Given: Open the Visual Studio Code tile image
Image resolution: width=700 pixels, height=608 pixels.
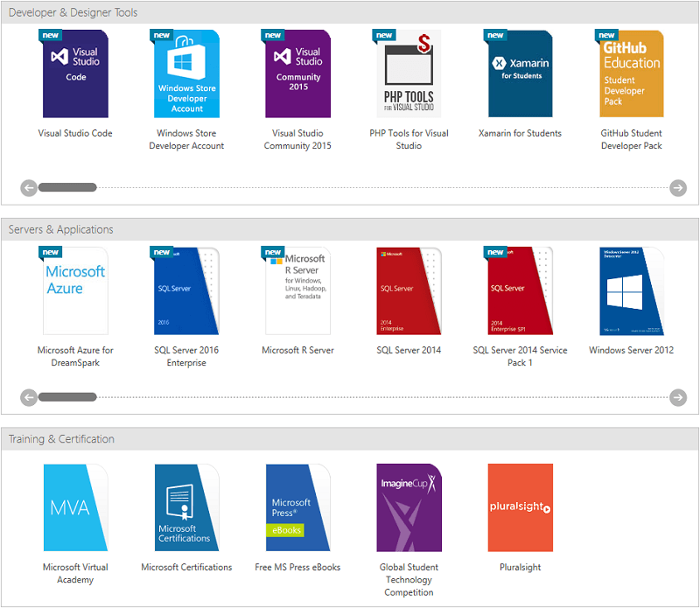Looking at the screenshot, I should tap(75, 73).
